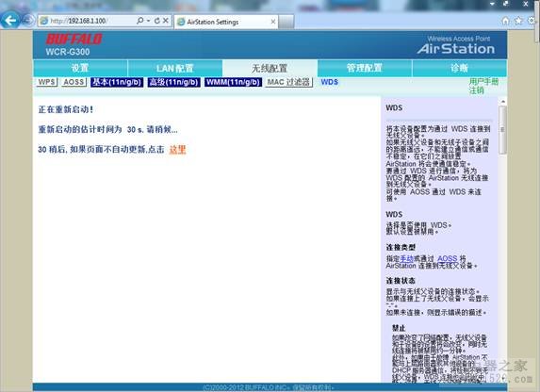Click help panel scrollbar up arrow
540x392 pixels.
503,101
